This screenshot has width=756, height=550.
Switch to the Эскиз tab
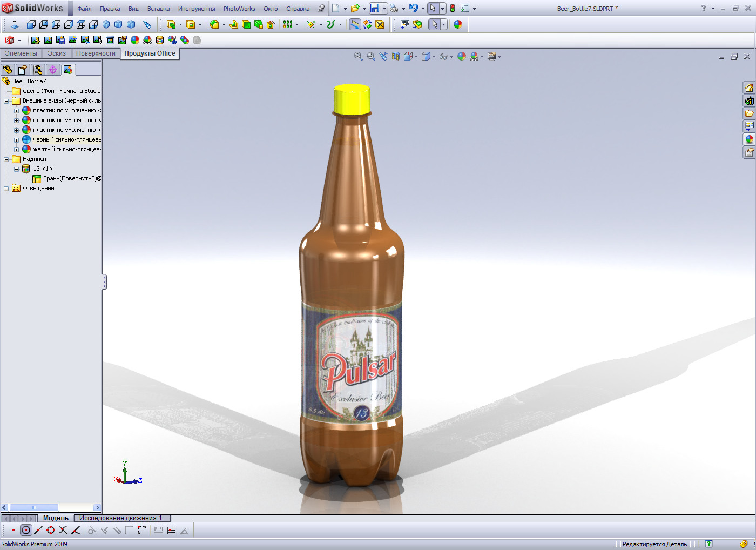tap(57, 53)
